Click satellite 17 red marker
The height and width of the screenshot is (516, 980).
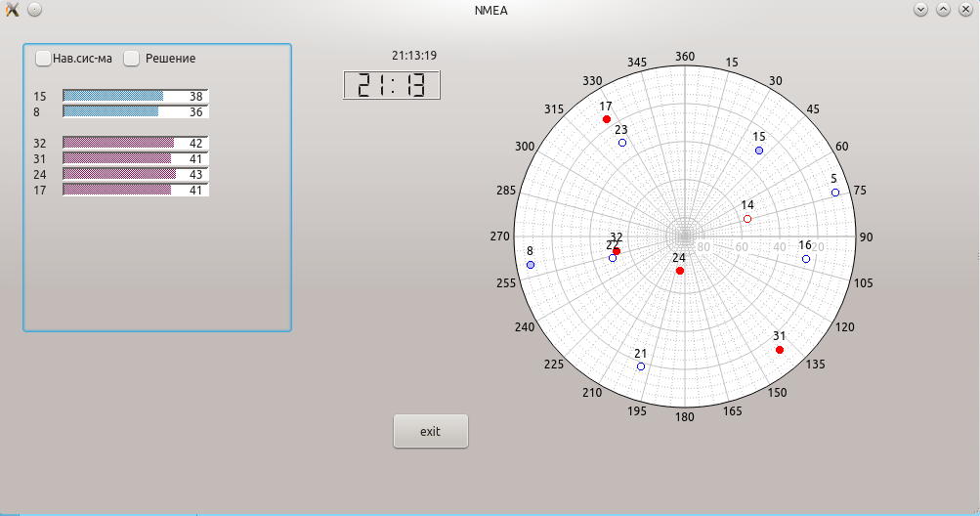pos(607,119)
